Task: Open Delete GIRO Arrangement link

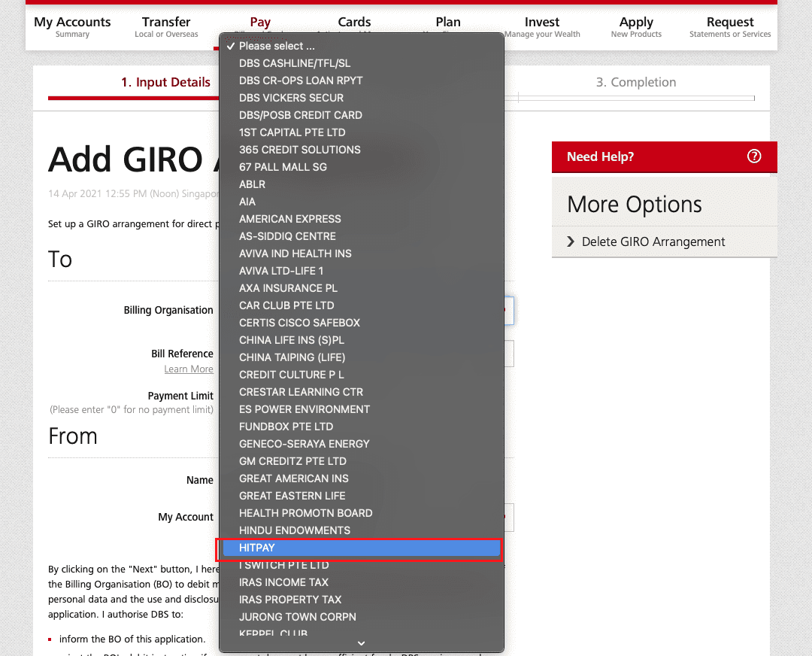Action: 653,241
